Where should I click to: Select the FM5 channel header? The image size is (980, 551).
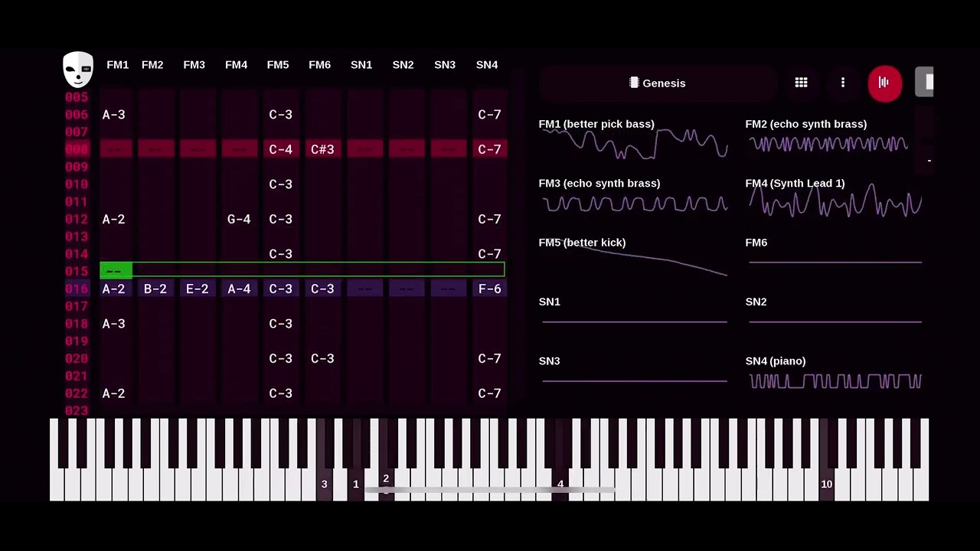[x=278, y=65]
